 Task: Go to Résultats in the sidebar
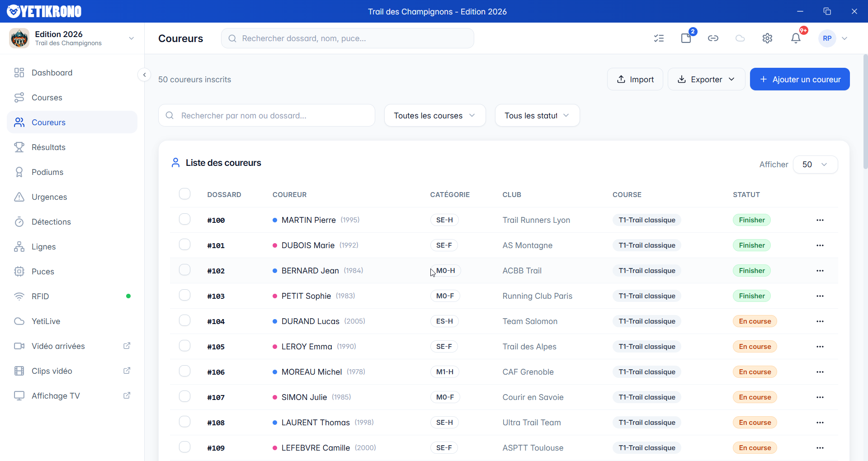[48, 147]
